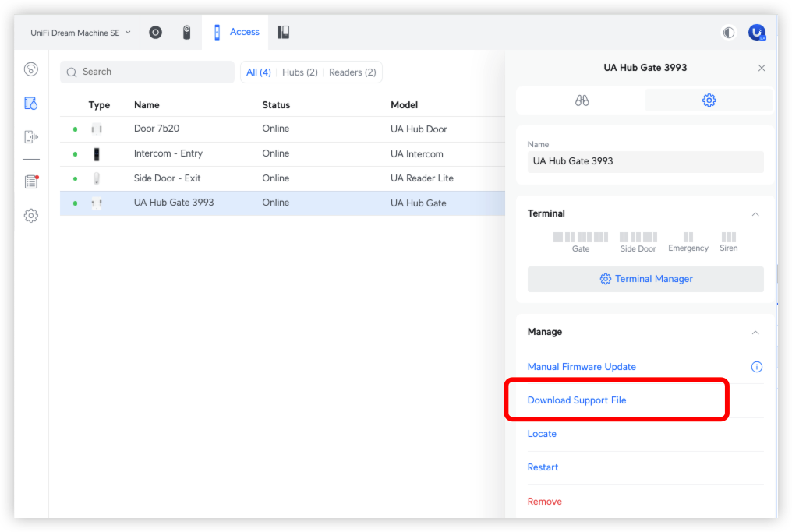Collapse the Manage section
792x532 pixels.
(x=755, y=333)
